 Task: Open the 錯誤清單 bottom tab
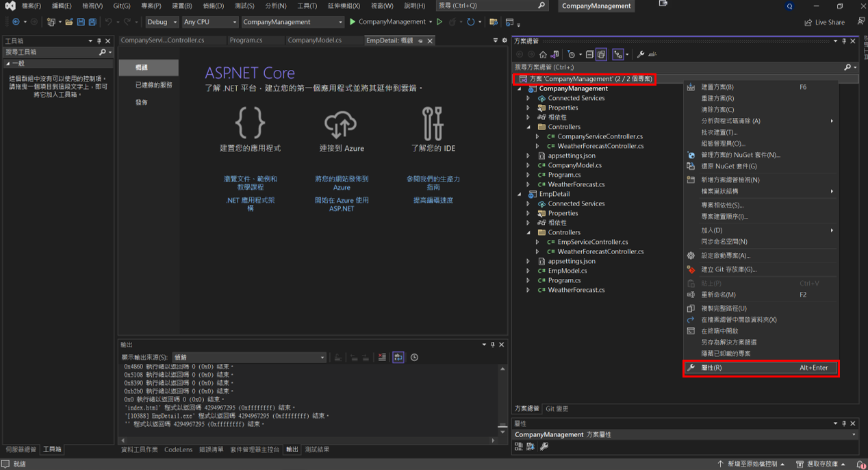click(x=211, y=449)
